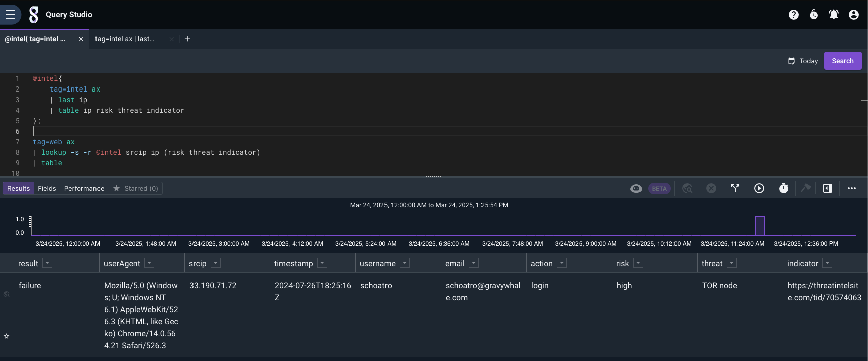Screen dimensions: 868x361
Task: Click the 'tag=web ax' query line
Action: (54, 142)
